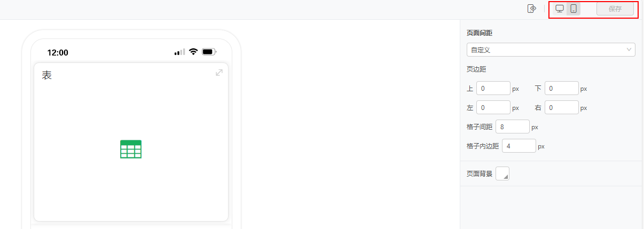
Task: Select the green table icon
Action: [131, 149]
